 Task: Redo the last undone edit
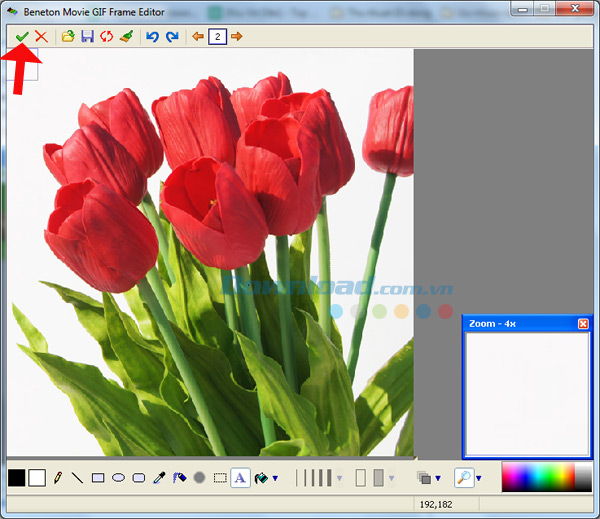pos(172,37)
